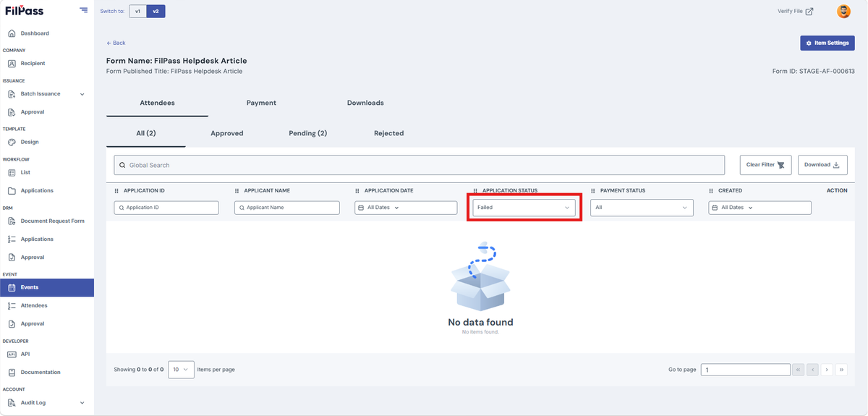Focus the Applicant Name filter field
868x416 pixels.
click(x=287, y=208)
